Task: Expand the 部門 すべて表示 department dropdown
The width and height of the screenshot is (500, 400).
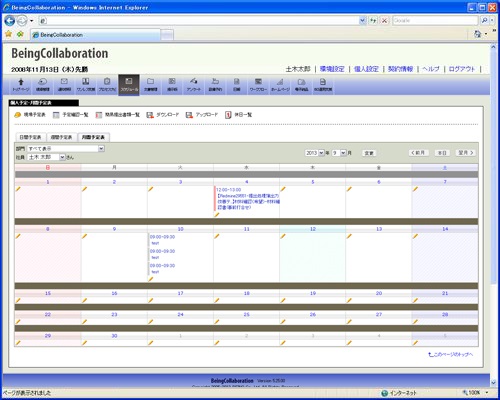Action: (x=101, y=149)
